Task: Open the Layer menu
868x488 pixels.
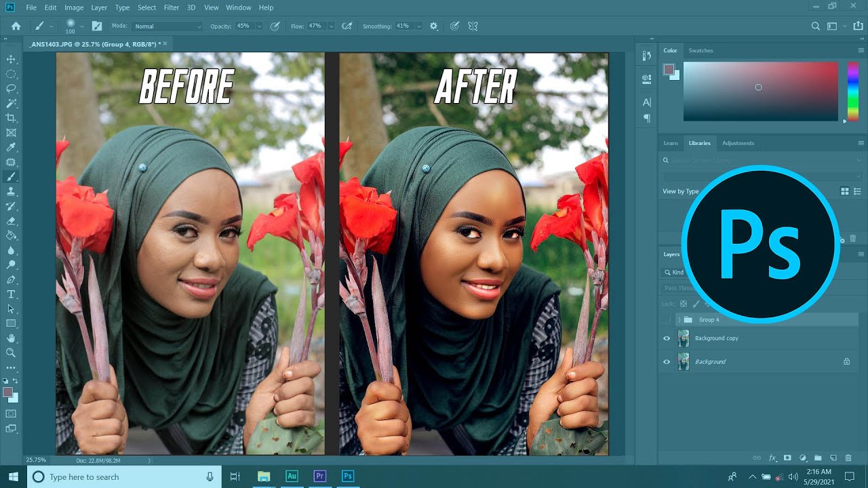Action: [x=99, y=7]
